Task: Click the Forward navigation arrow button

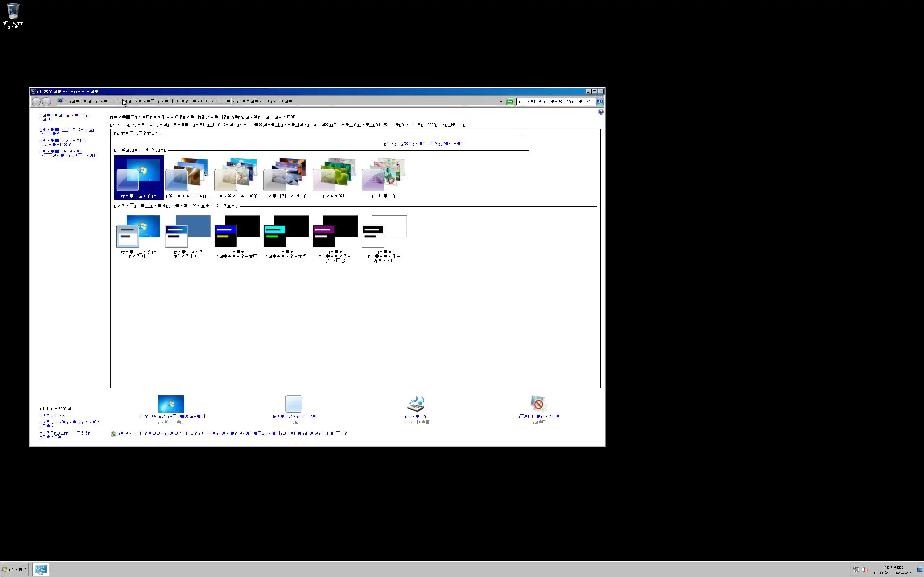Action: pos(46,101)
